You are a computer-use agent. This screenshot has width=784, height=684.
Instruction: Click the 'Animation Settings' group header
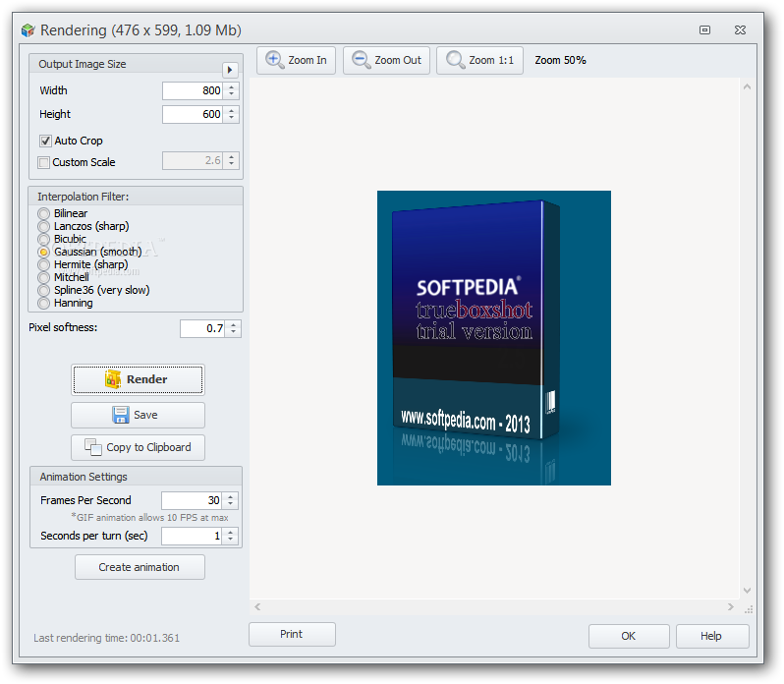click(84, 477)
